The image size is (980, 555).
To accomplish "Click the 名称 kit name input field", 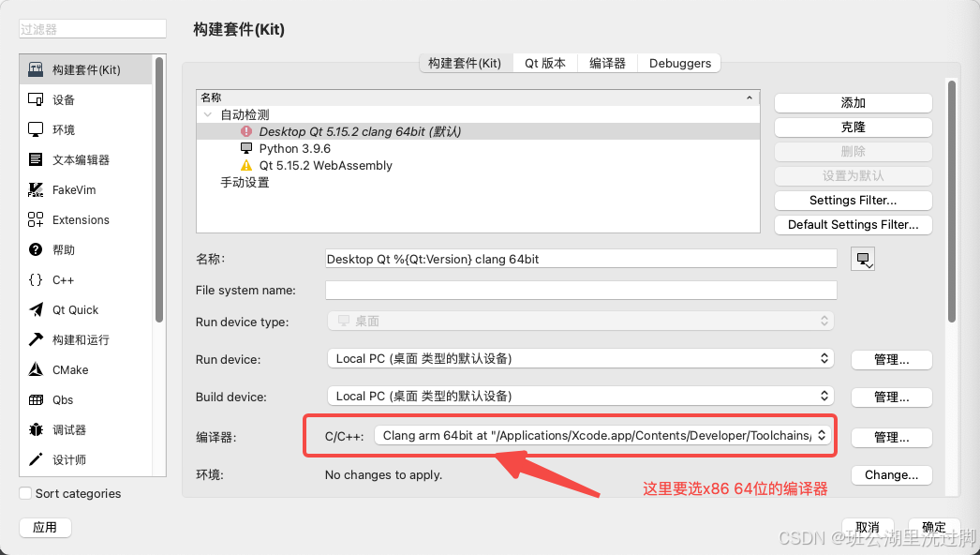I will click(581, 259).
